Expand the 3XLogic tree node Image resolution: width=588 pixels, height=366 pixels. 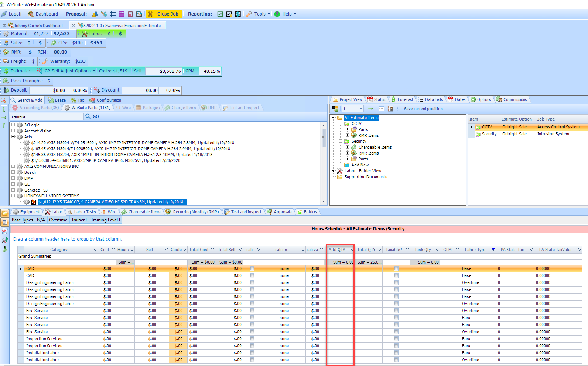tap(13, 125)
